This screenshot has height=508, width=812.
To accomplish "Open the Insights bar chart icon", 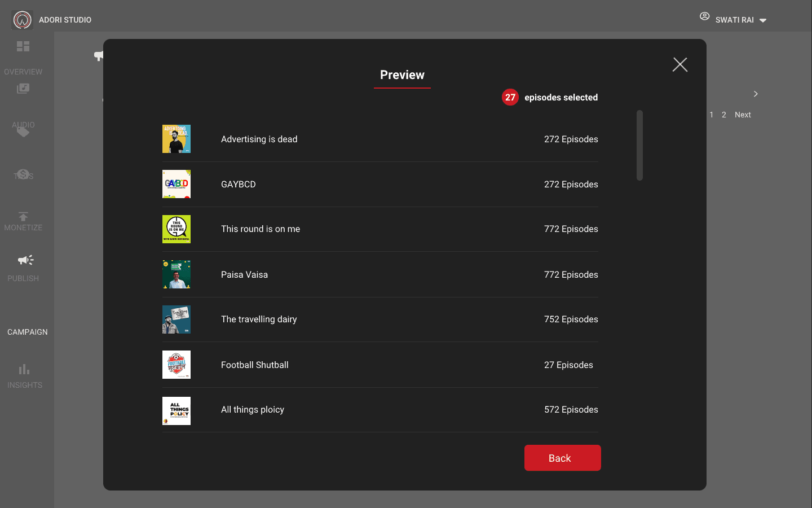I will click(x=24, y=369).
